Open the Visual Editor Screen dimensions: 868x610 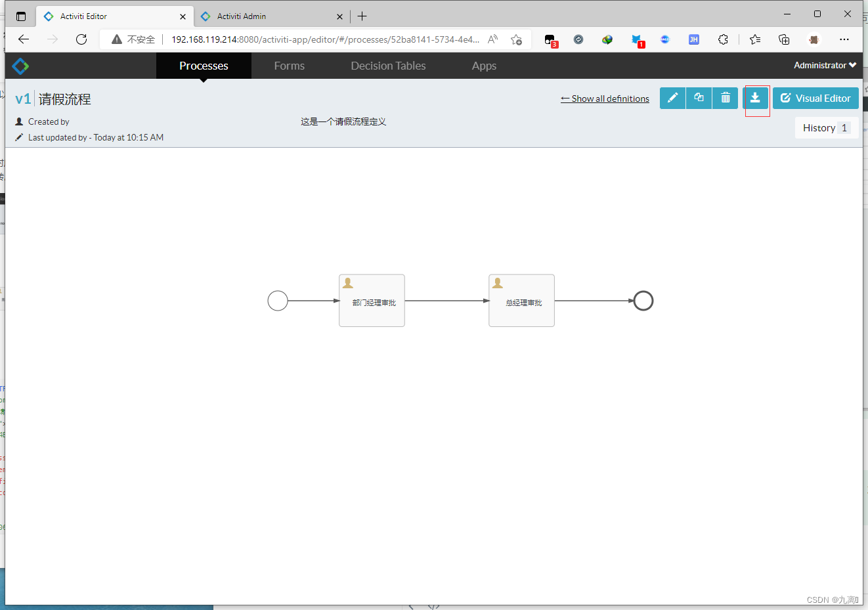(815, 98)
